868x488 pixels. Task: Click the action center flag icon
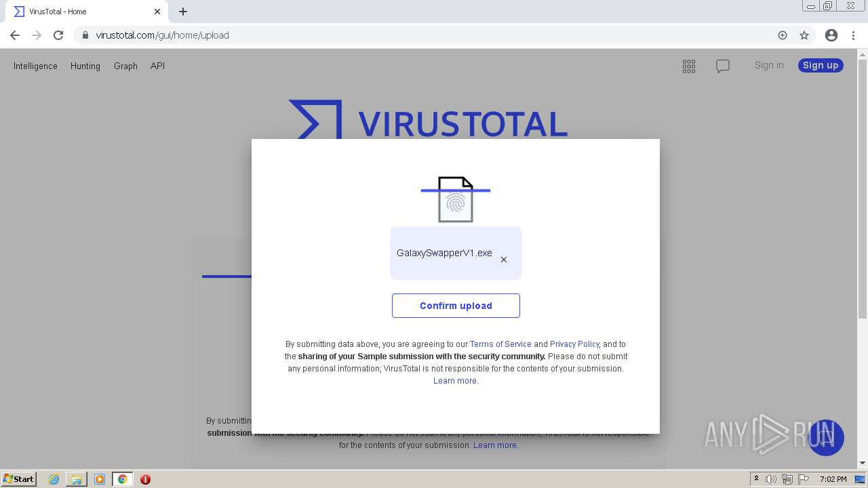(804, 479)
